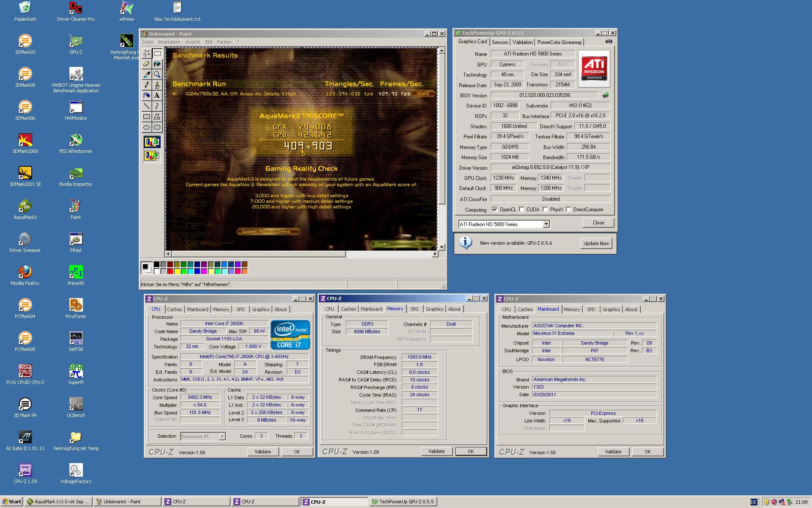
Task: Choose the Fill With Color bucket tool
Action: tap(157, 64)
